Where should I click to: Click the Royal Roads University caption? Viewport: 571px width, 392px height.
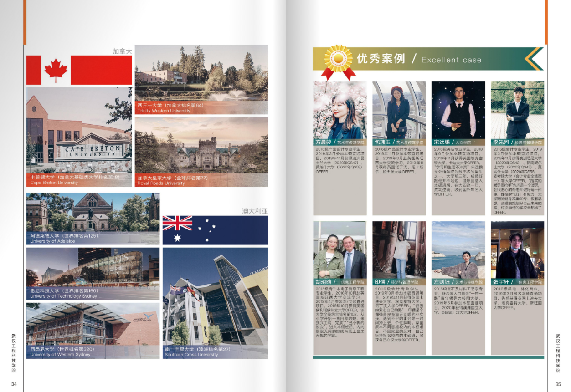tap(161, 183)
